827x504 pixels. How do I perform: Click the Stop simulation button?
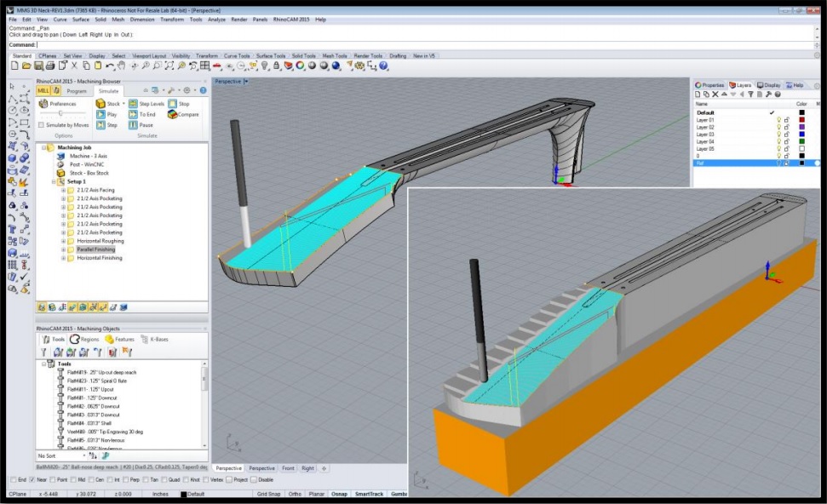pos(178,103)
